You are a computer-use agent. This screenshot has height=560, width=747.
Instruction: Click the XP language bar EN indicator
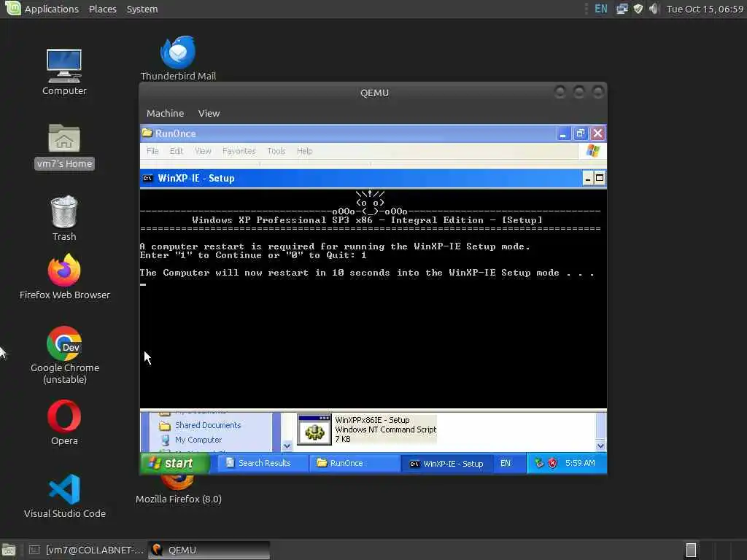pyautogui.click(x=505, y=463)
